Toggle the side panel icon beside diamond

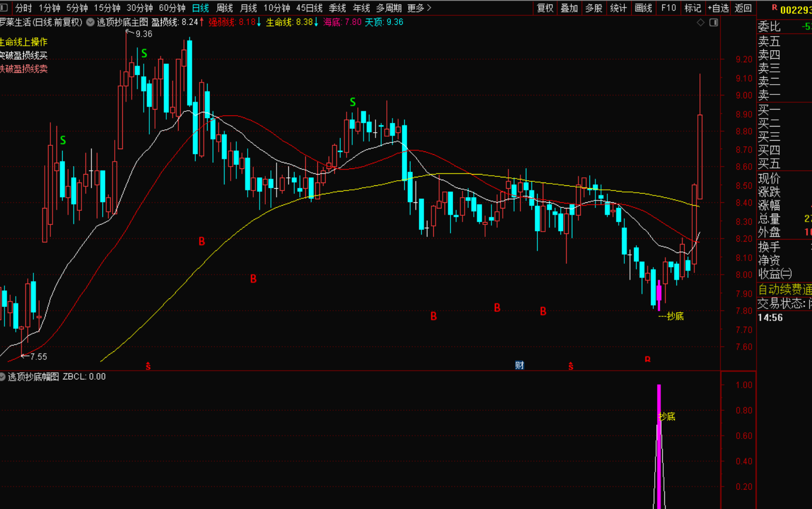pyautogui.click(x=714, y=23)
